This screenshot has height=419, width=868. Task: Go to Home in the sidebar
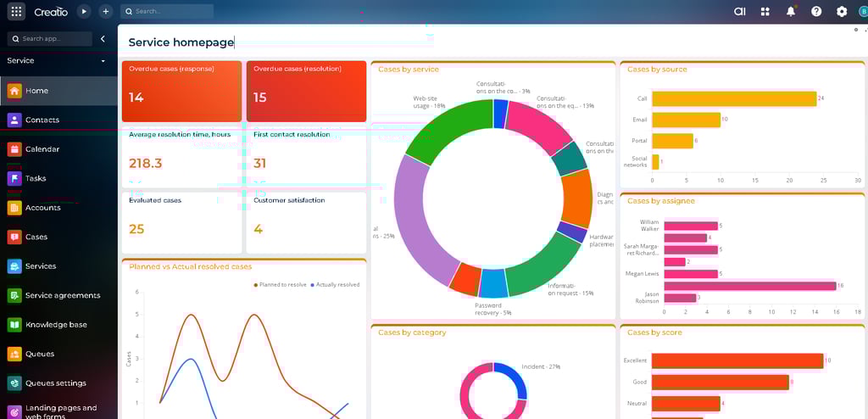pos(58,91)
